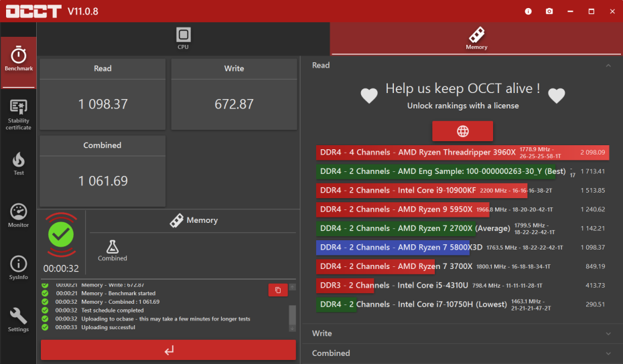The height and width of the screenshot is (364, 623).
Task: Click 'Memory - Benchmark started' log entry
Action: (119, 293)
